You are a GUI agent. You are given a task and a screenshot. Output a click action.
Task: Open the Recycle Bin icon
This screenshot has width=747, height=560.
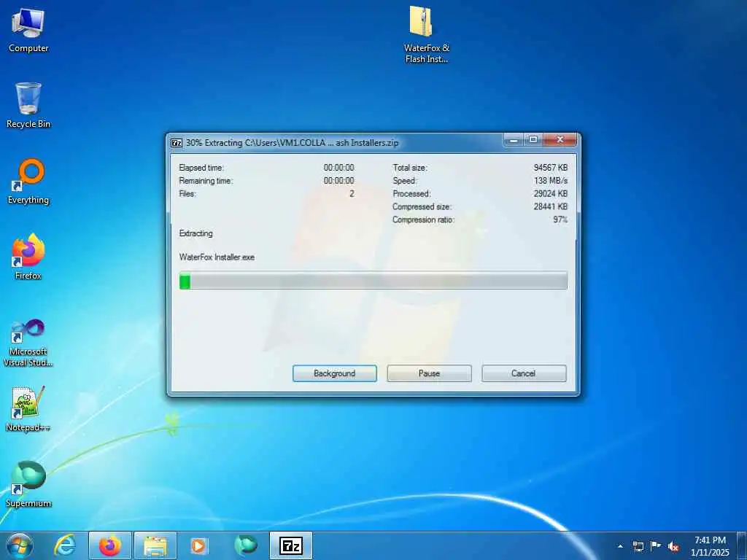(x=28, y=106)
